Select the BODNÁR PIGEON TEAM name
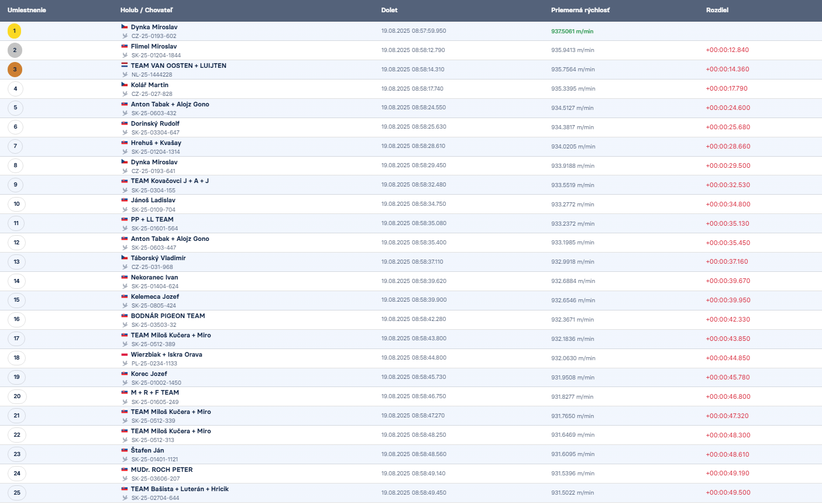This screenshot has width=822, height=504. pos(168,316)
